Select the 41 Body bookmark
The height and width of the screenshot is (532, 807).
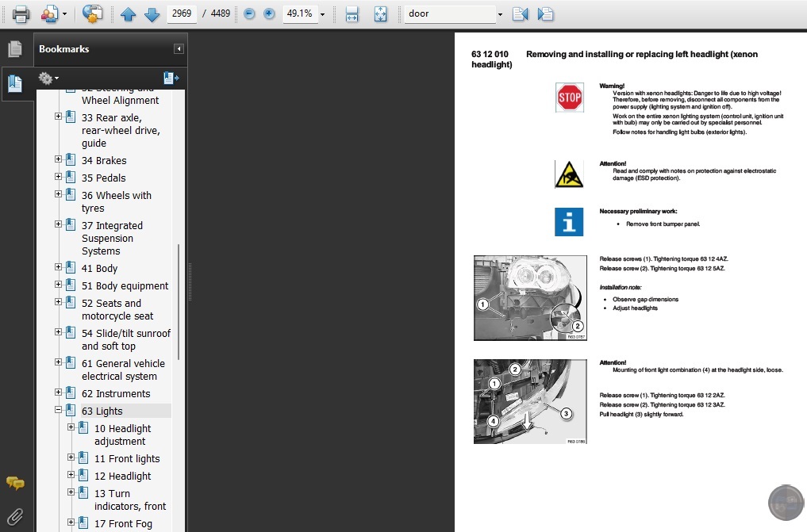tap(100, 269)
